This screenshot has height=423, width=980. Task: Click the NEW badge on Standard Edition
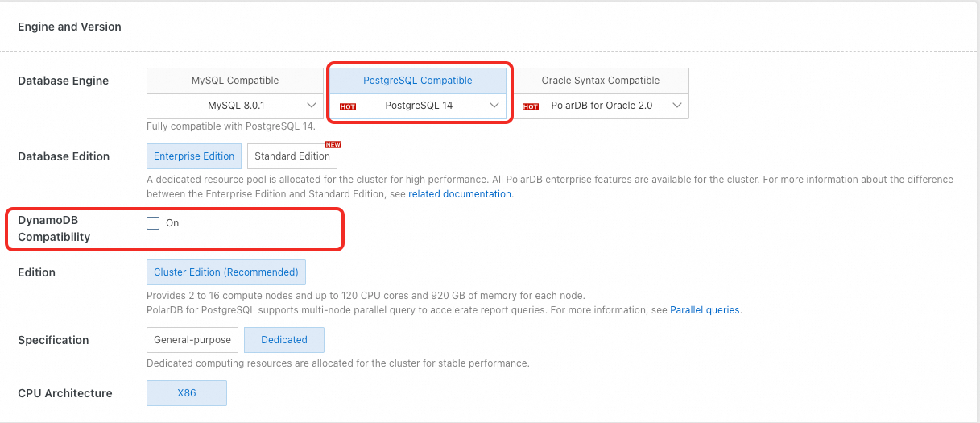(x=333, y=145)
